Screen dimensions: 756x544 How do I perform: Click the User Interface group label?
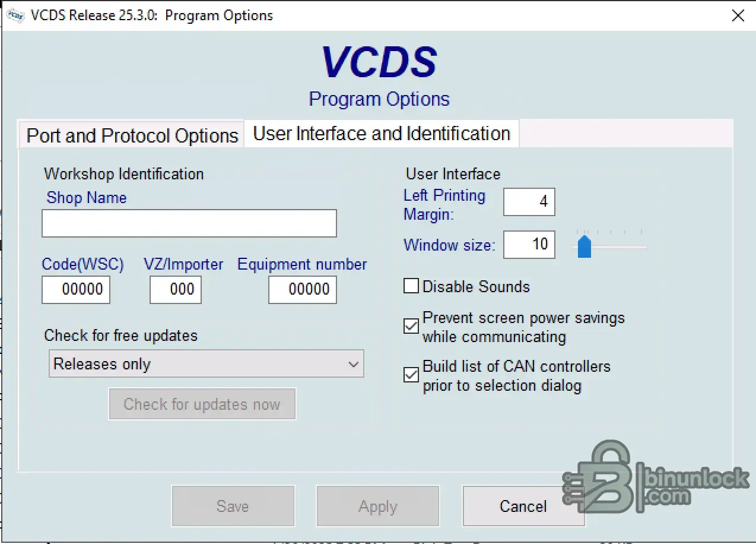453,174
